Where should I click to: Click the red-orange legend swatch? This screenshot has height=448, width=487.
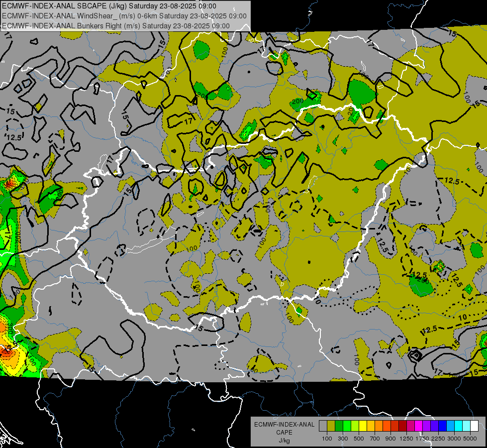click(x=387, y=426)
